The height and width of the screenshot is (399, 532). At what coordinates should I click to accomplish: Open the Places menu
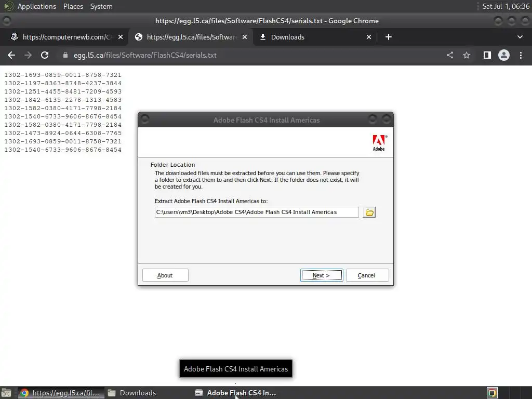pos(73,6)
